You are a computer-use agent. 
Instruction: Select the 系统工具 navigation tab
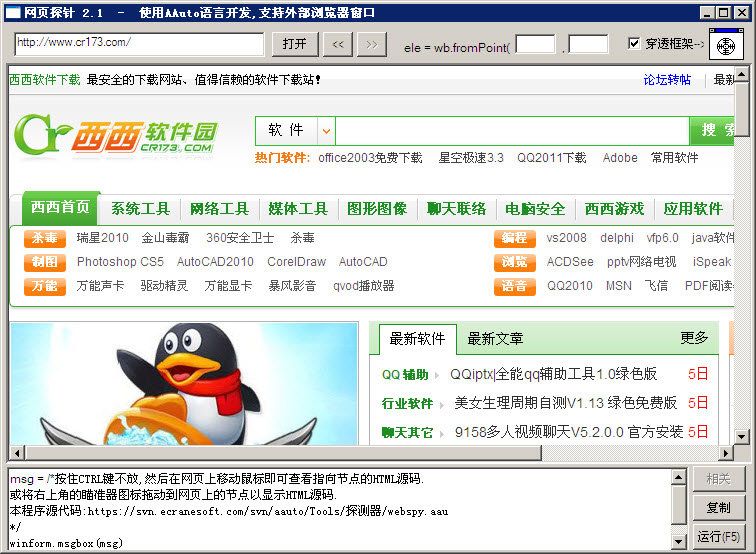click(140, 209)
